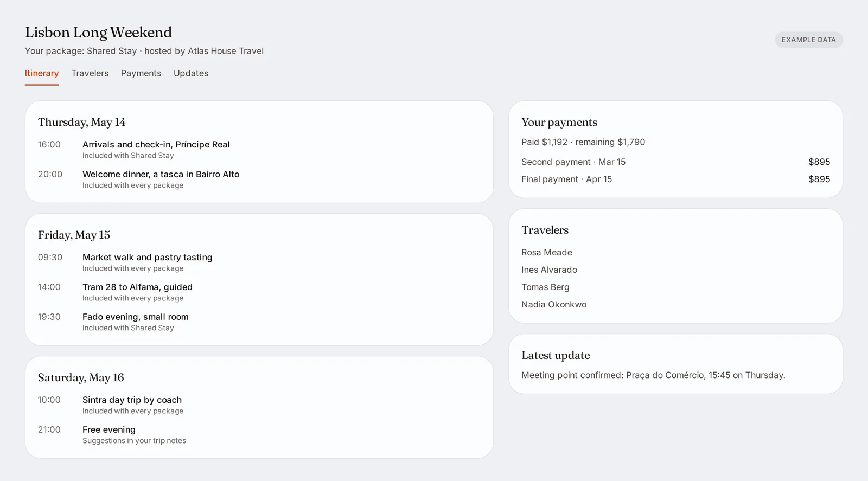
Task: Select traveler Ines Alvarado
Action: (x=549, y=270)
